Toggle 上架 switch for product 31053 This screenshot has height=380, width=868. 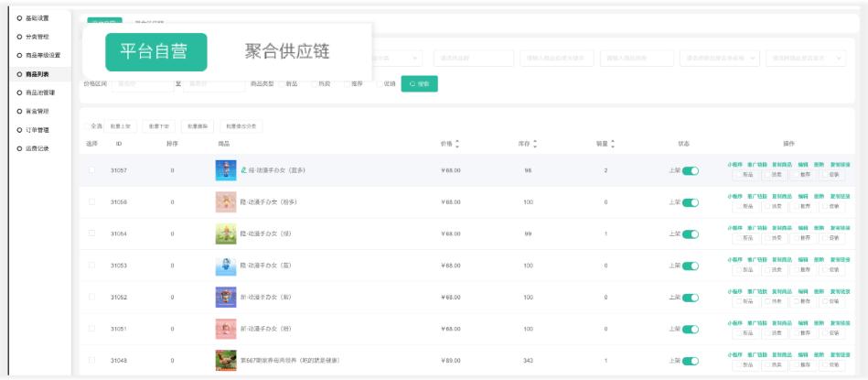click(691, 266)
